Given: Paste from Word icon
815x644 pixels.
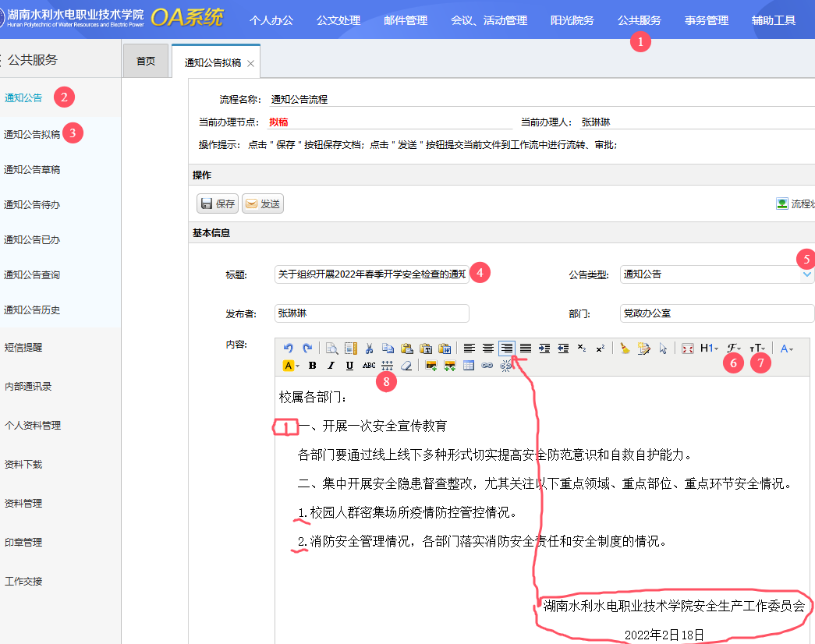Looking at the screenshot, I should point(445,349).
